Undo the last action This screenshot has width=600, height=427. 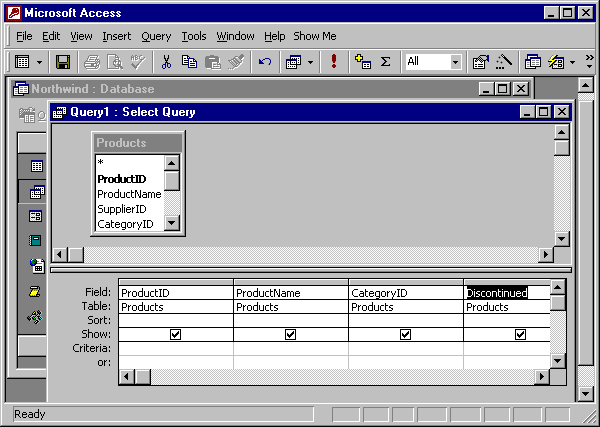coord(265,62)
